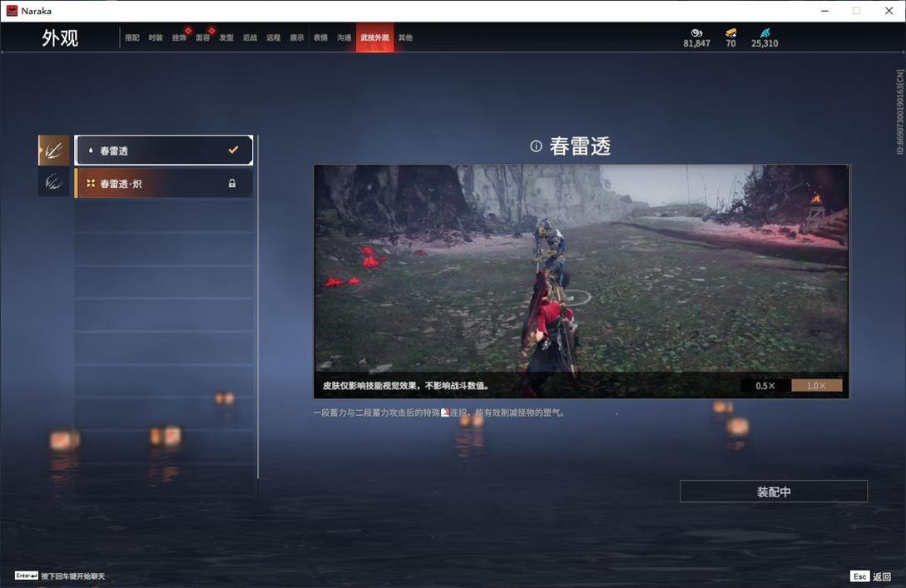
Task: Click the teal feather currency icon
Action: 765,33
